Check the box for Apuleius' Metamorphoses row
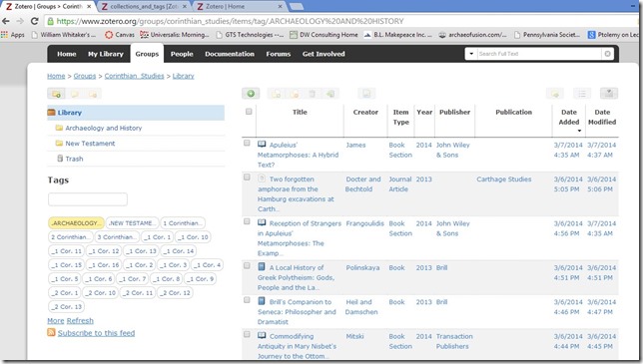 pos(247,143)
